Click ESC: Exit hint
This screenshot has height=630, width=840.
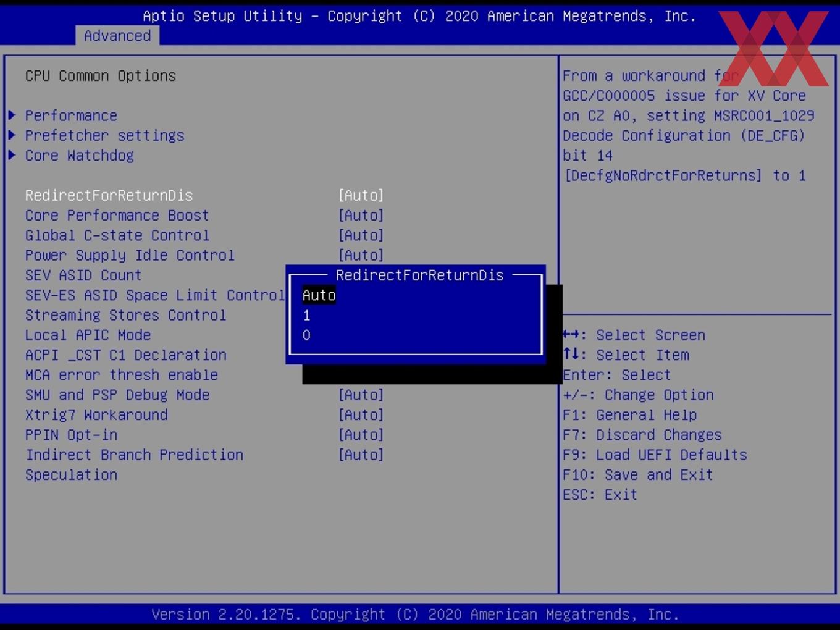tap(600, 495)
